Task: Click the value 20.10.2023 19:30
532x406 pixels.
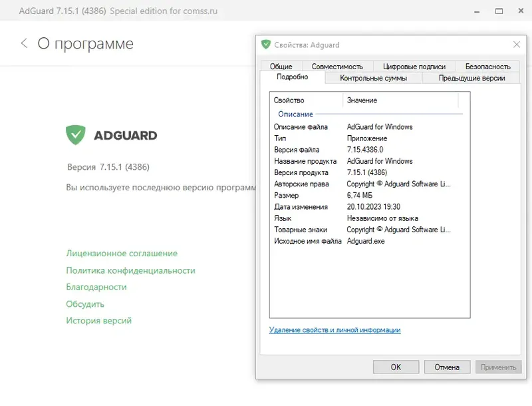Action: (373, 207)
